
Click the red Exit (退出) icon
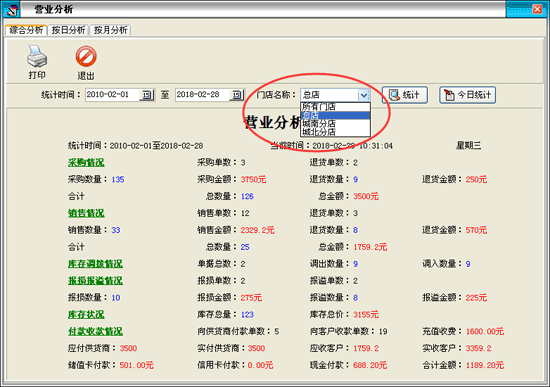[x=86, y=56]
